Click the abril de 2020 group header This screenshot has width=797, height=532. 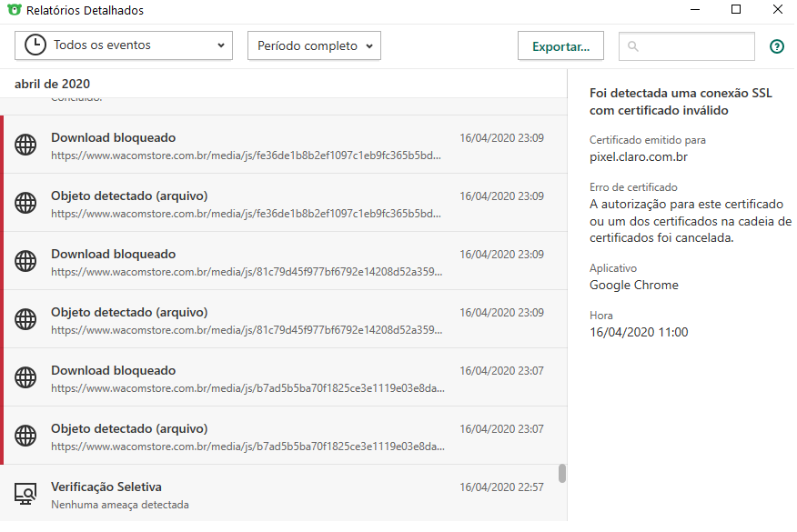pos(53,84)
